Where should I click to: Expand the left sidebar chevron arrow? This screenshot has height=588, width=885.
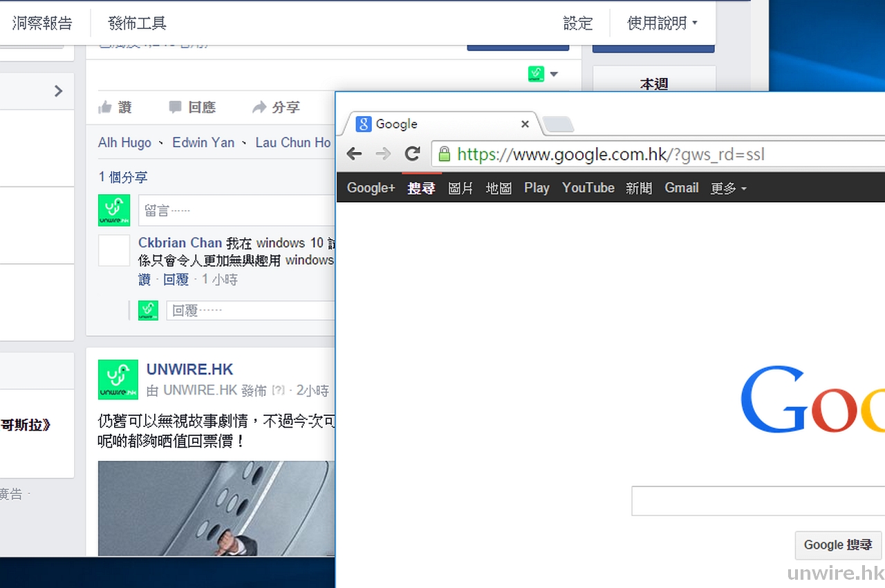[58, 91]
